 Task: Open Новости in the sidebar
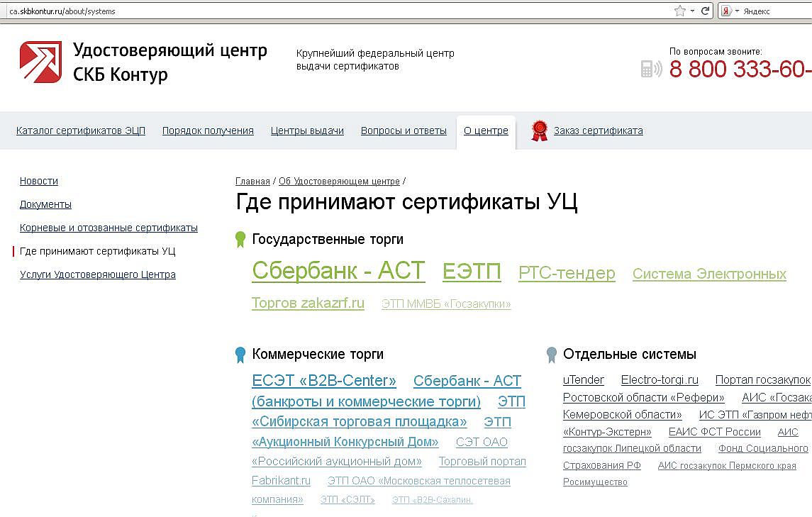pyautogui.click(x=39, y=181)
